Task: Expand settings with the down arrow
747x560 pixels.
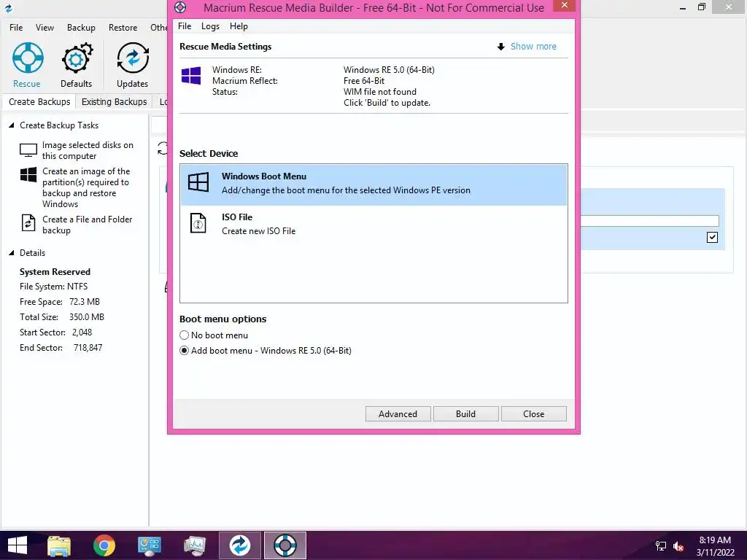Action: (x=500, y=47)
